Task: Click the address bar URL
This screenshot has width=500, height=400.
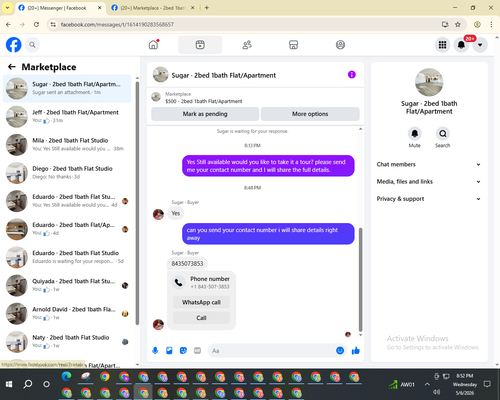Action: click(x=117, y=24)
